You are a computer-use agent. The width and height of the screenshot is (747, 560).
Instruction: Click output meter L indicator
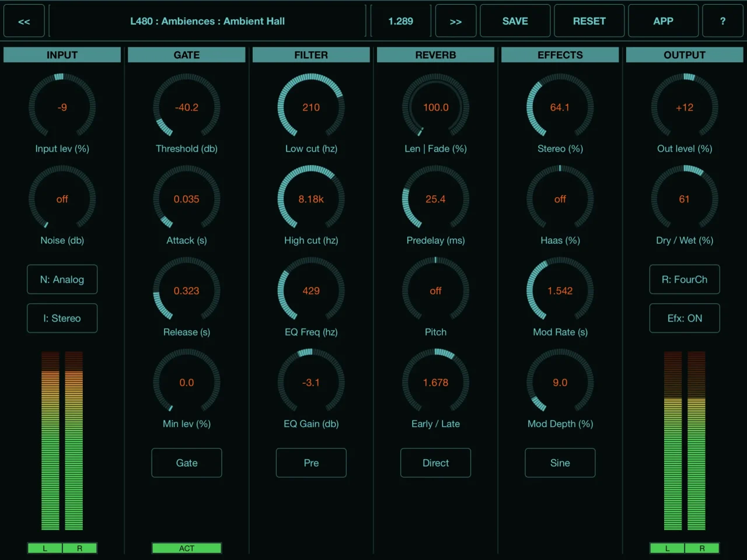pyautogui.click(x=667, y=548)
